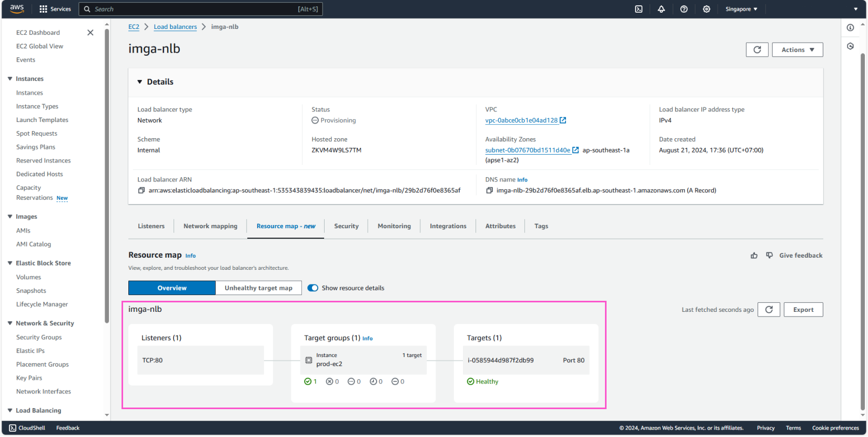
Task: Click prod-ec2 target group instance icon
Action: coord(309,360)
